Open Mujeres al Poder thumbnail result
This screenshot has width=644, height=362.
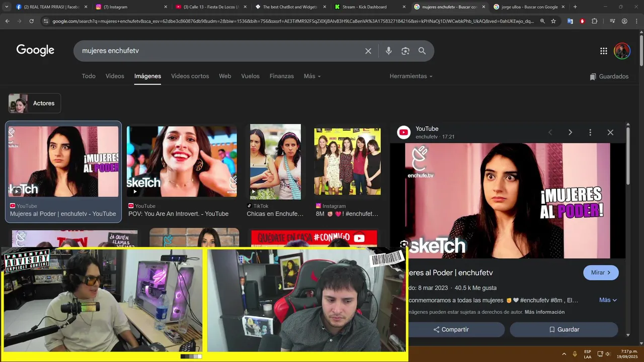63,161
